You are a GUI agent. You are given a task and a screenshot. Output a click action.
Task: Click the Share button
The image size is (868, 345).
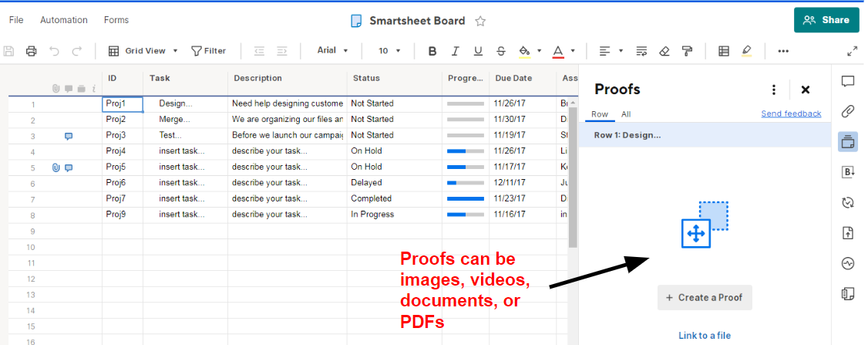click(826, 20)
